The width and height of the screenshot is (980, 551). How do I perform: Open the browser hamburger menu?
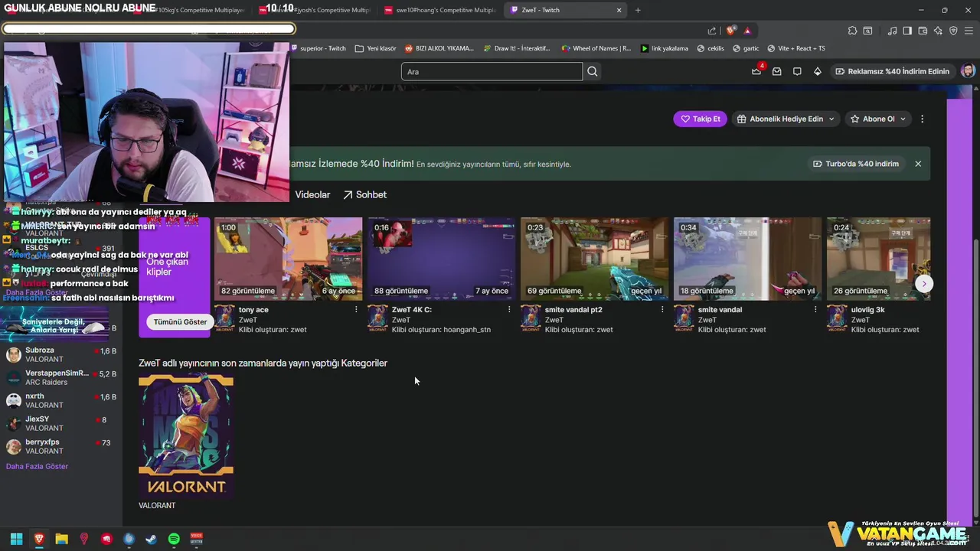[x=969, y=31]
